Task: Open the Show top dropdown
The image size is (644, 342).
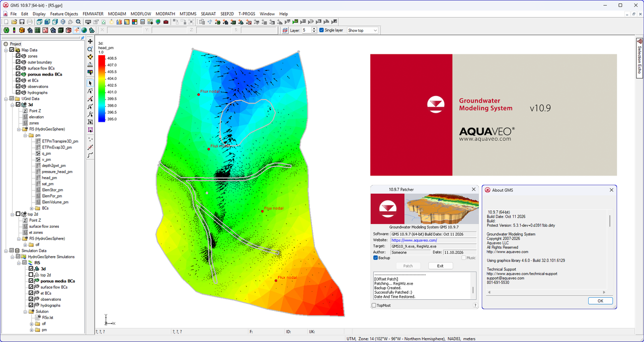Action: (363, 30)
